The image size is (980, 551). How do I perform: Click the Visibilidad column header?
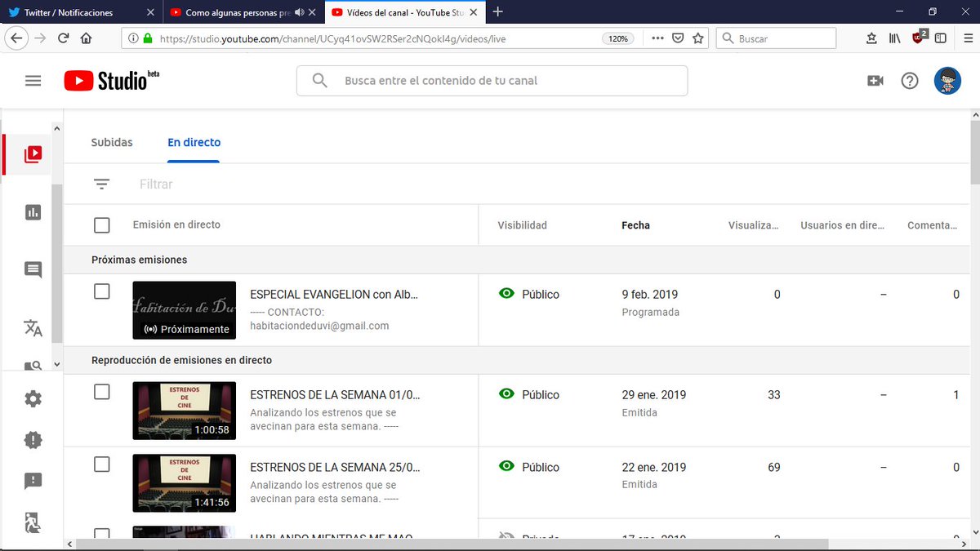click(x=522, y=225)
